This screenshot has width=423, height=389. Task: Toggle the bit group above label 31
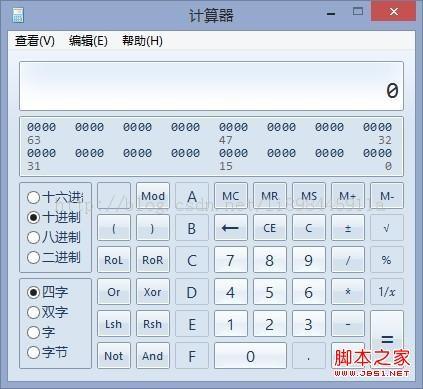click(42, 153)
